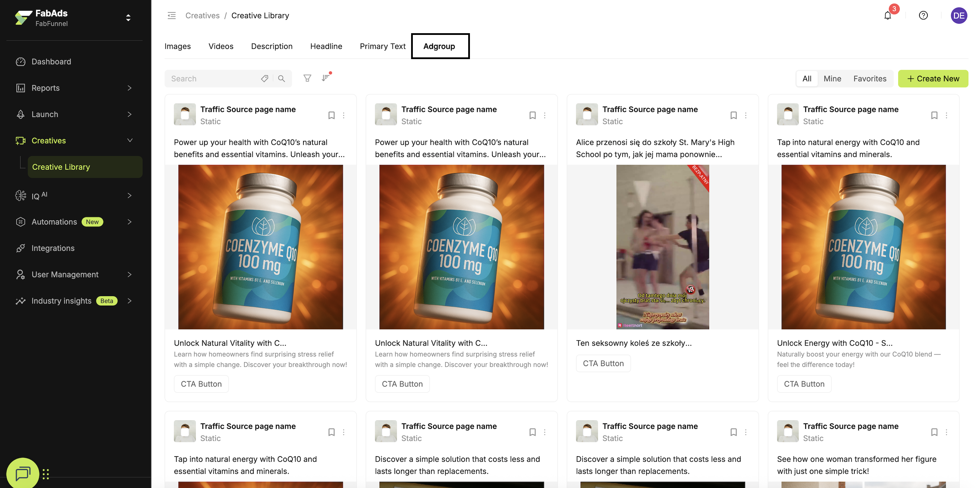The width and height of the screenshot is (980, 488).
Task: Open the chat support bubble
Action: (x=23, y=473)
